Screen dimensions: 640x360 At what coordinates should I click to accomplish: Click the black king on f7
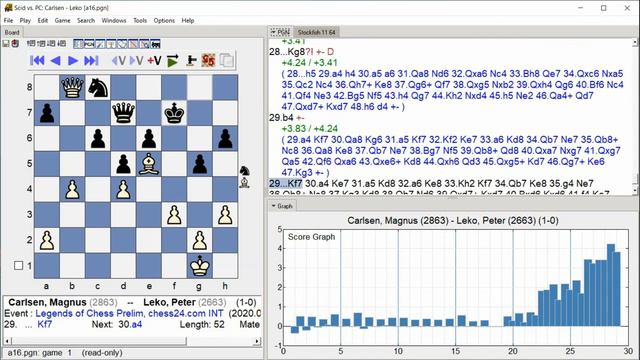point(174,113)
